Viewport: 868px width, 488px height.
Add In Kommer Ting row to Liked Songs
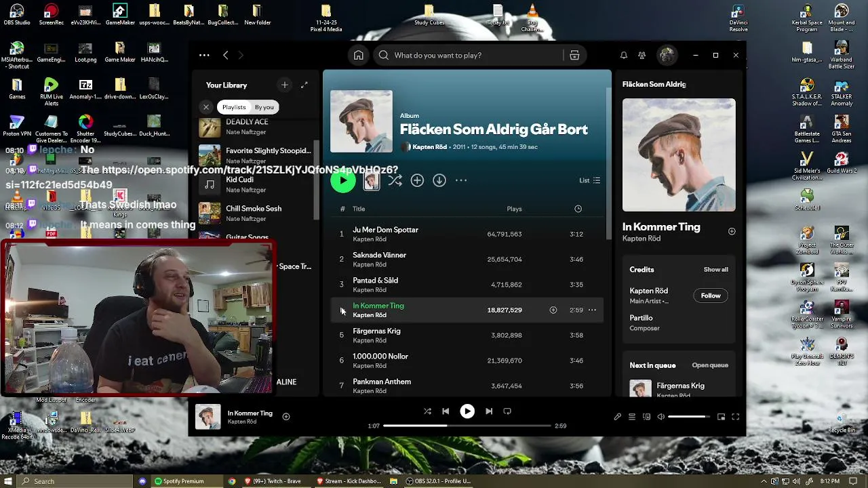[553, 310]
